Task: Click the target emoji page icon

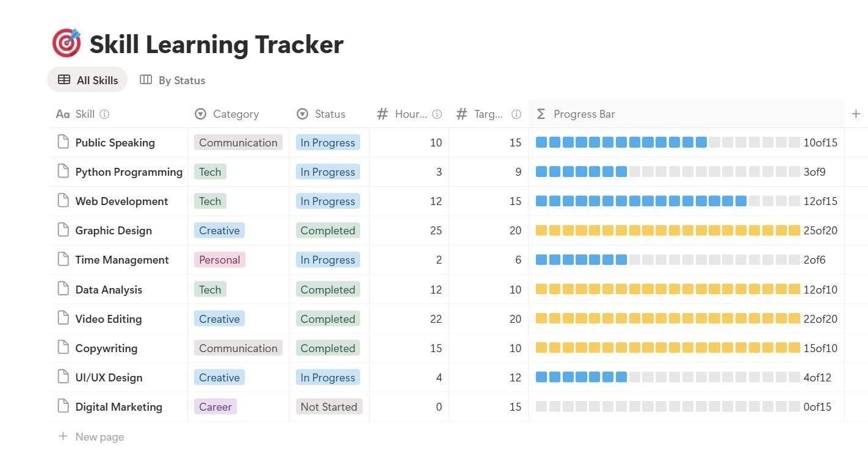Action: click(x=66, y=43)
